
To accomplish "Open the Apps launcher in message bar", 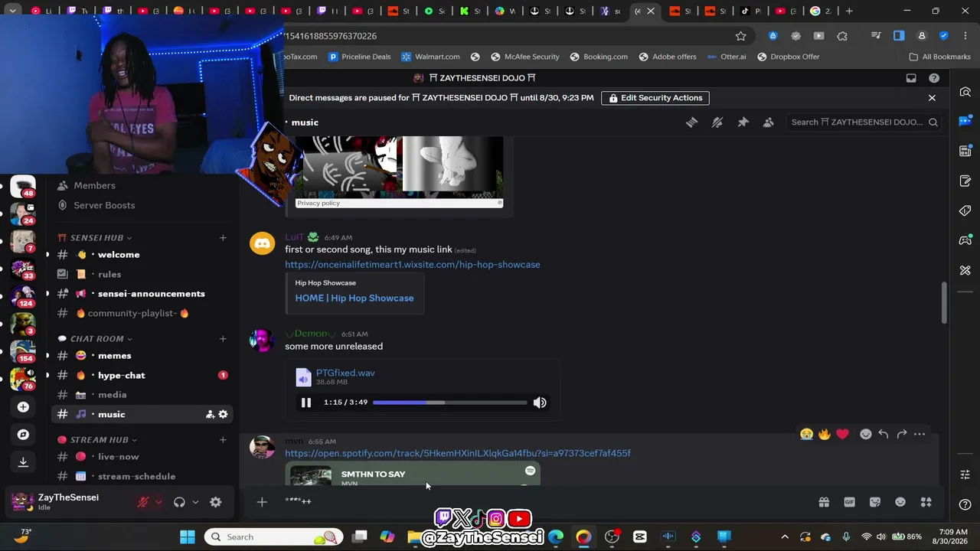I will click(x=926, y=502).
